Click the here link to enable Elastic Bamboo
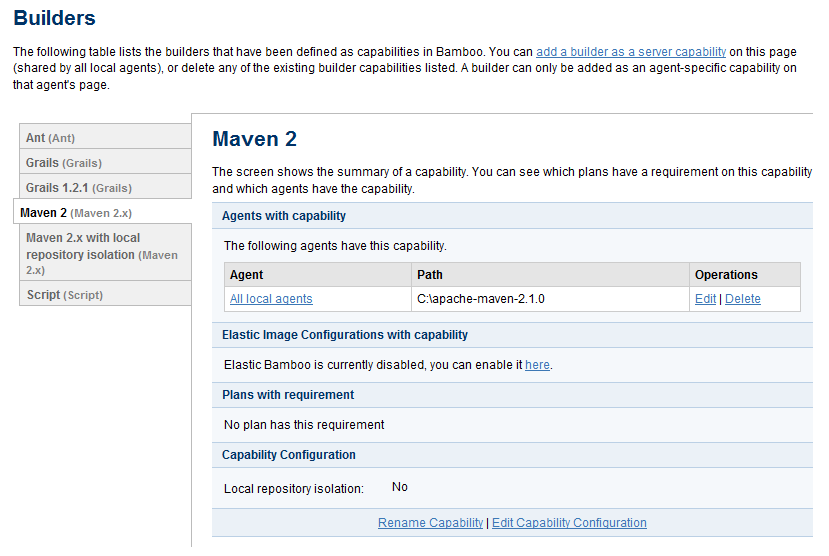The image size is (829, 556). 537,365
